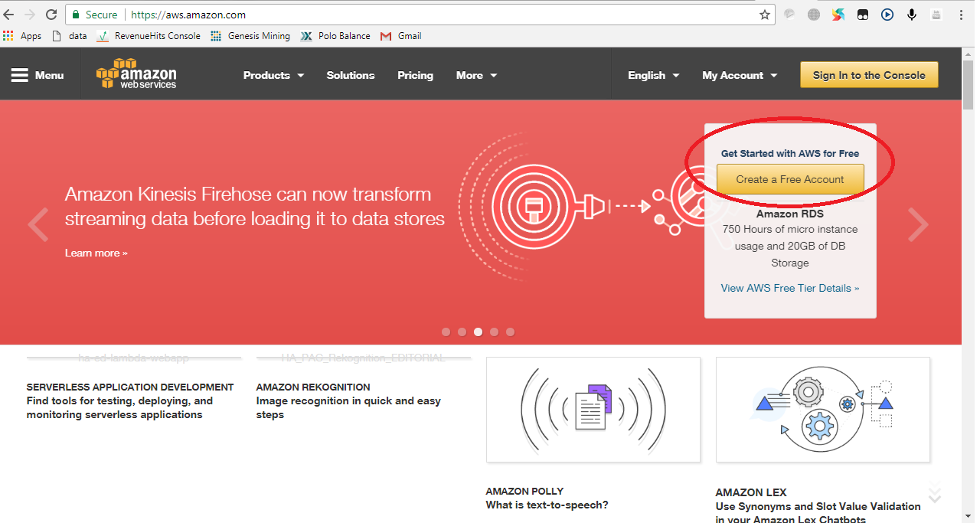Expand the Products dropdown

pyautogui.click(x=273, y=75)
